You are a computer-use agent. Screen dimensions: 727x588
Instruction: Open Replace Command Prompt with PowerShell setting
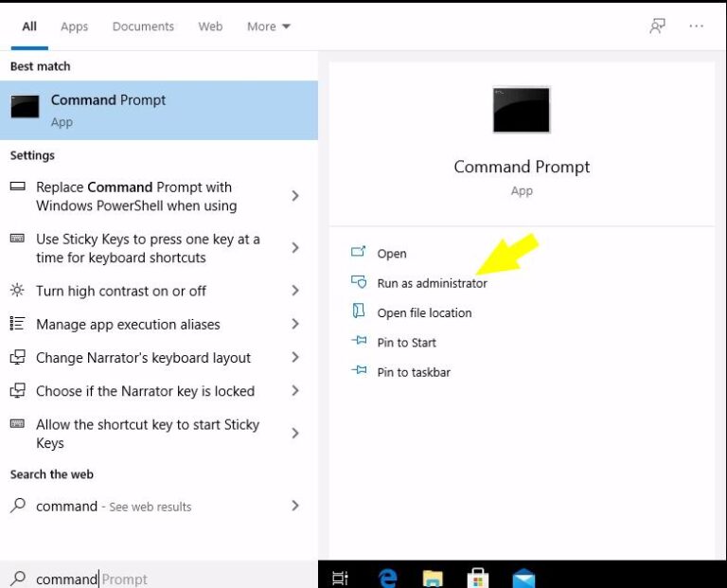159,196
